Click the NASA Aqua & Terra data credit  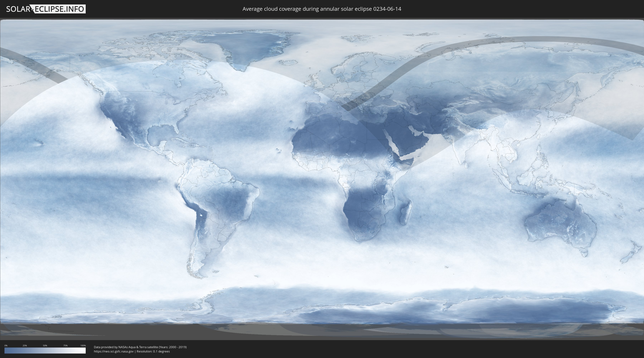tap(140, 347)
